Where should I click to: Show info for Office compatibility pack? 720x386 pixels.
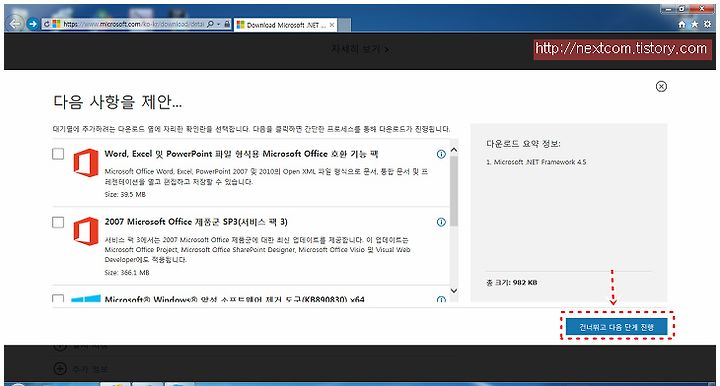click(441, 154)
